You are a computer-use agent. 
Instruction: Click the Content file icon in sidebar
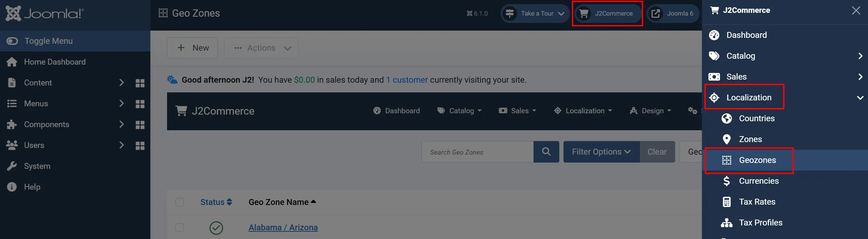point(12,83)
